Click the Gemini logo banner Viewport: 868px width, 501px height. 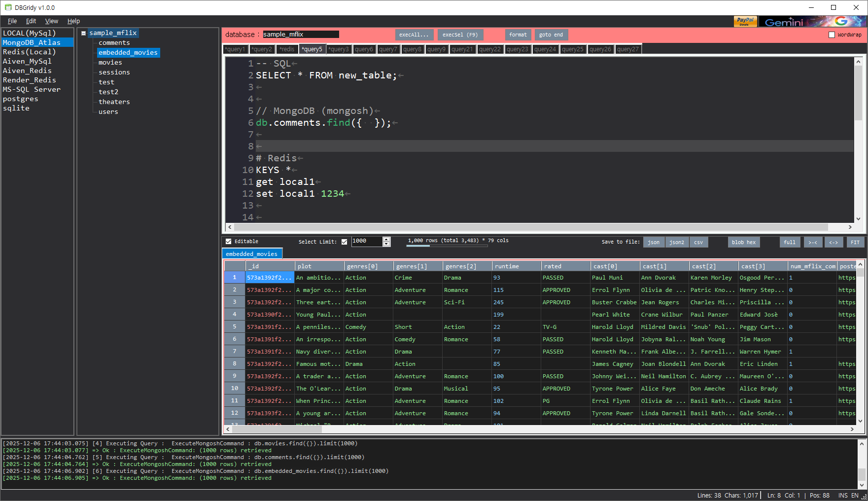tap(808, 22)
